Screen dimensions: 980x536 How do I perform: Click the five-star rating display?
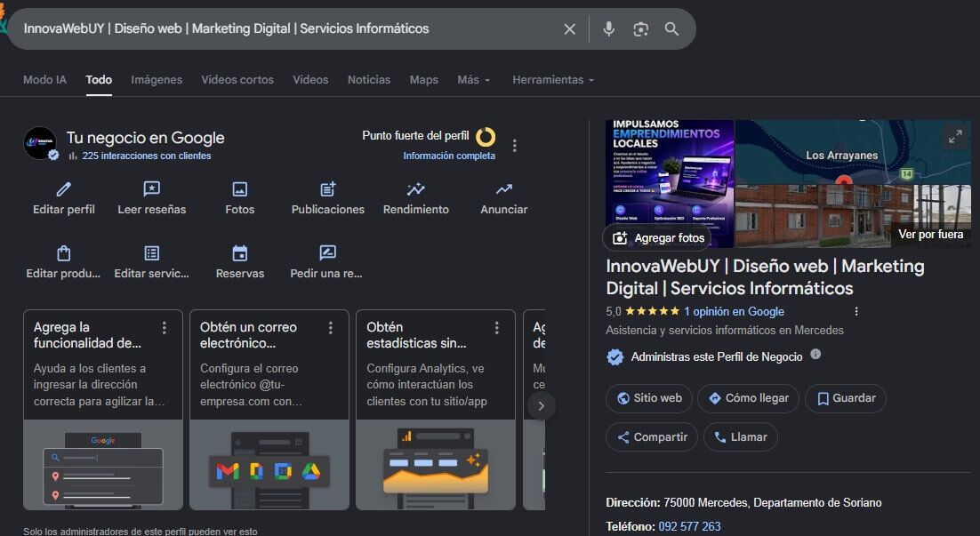[x=652, y=311]
